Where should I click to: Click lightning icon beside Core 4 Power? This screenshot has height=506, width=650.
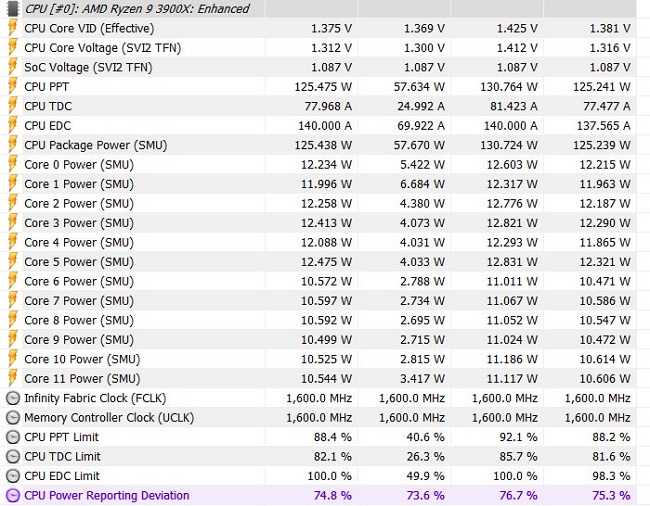point(13,242)
